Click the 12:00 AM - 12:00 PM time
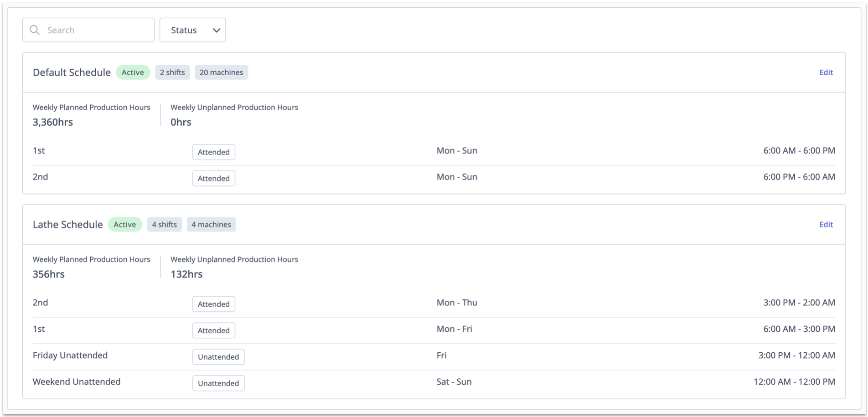The height and width of the screenshot is (417, 868). tap(794, 382)
